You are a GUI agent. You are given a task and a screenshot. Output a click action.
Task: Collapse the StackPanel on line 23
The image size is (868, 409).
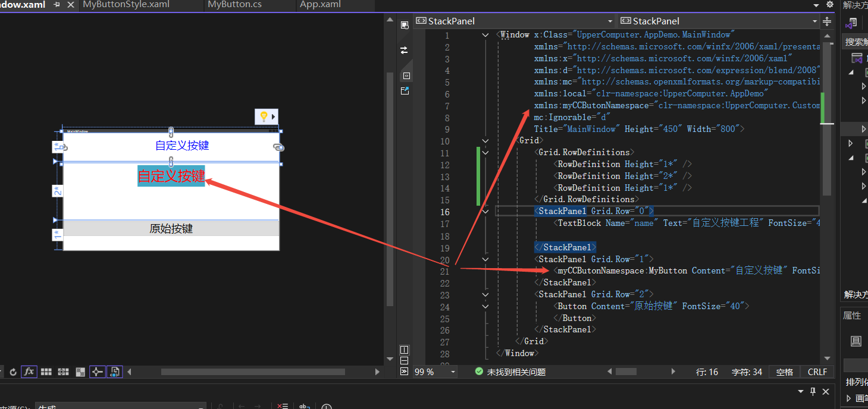point(485,294)
